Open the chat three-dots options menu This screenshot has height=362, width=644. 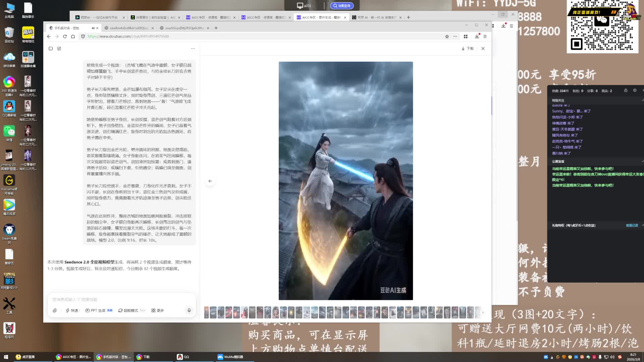pyautogui.click(x=193, y=49)
